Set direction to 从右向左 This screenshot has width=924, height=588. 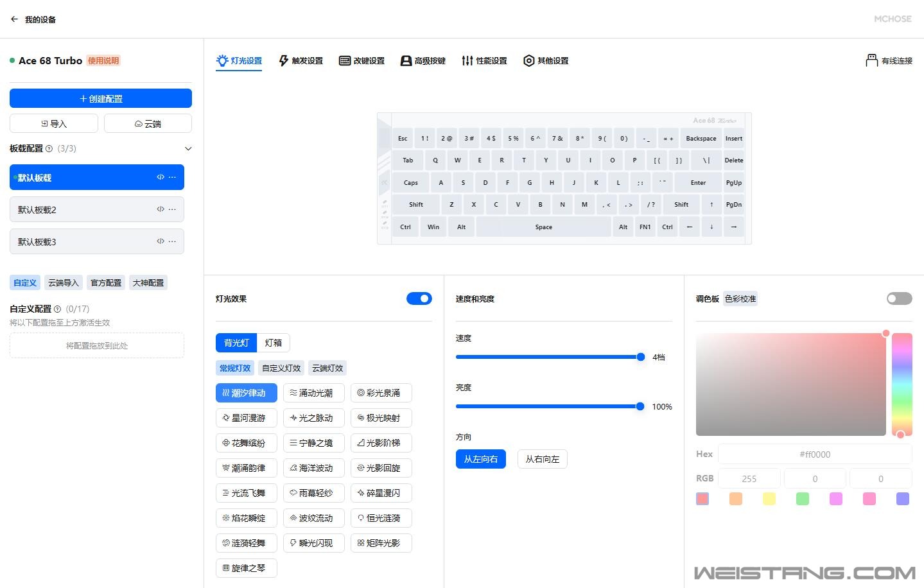click(x=542, y=459)
